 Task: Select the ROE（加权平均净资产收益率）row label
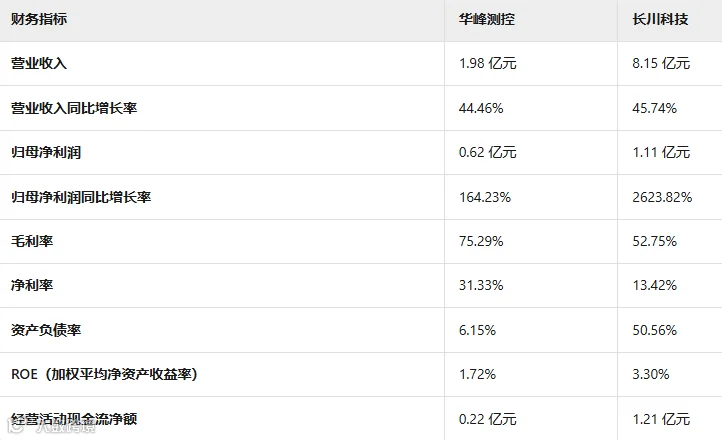tap(105, 374)
